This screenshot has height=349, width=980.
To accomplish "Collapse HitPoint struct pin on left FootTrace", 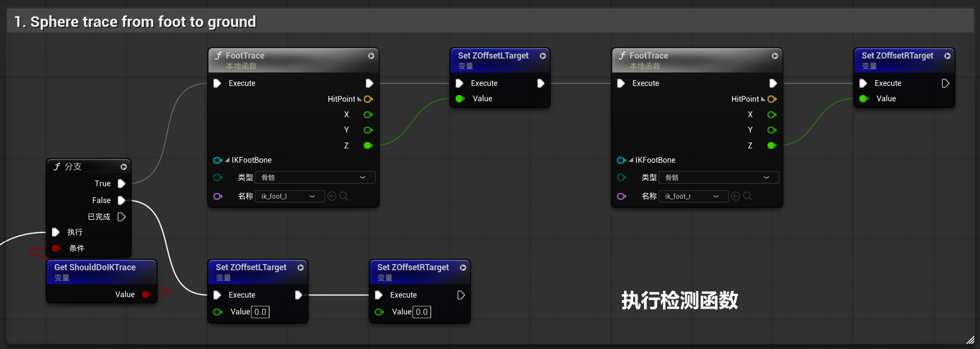I will coord(360,99).
